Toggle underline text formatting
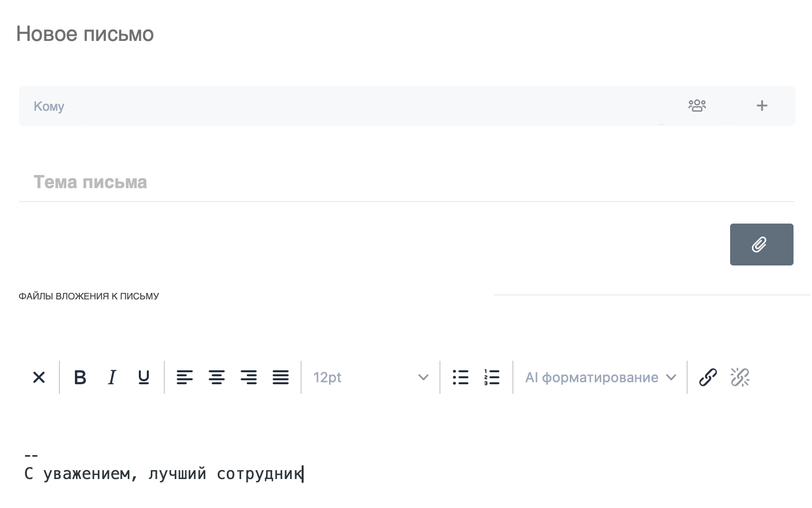 click(x=144, y=377)
